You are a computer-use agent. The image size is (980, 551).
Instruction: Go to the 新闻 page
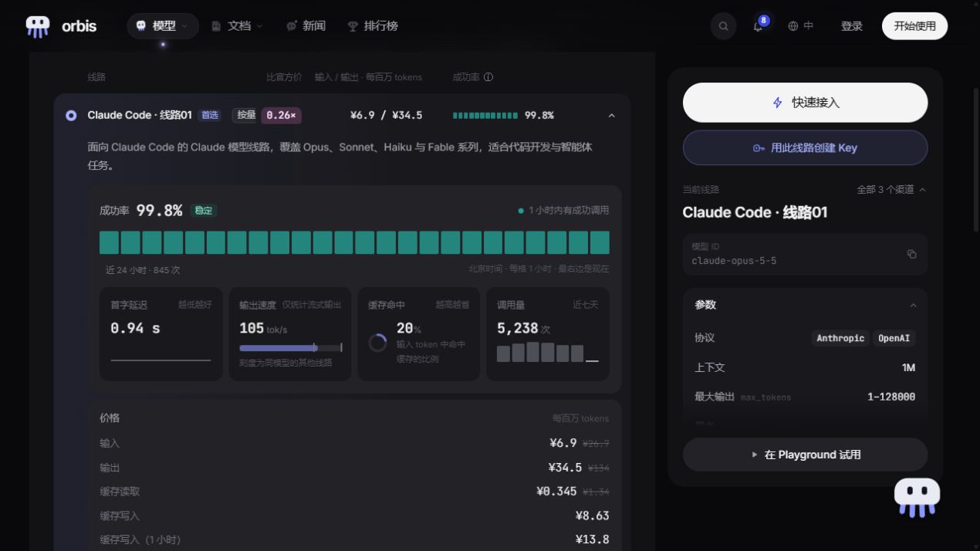(x=306, y=26)
